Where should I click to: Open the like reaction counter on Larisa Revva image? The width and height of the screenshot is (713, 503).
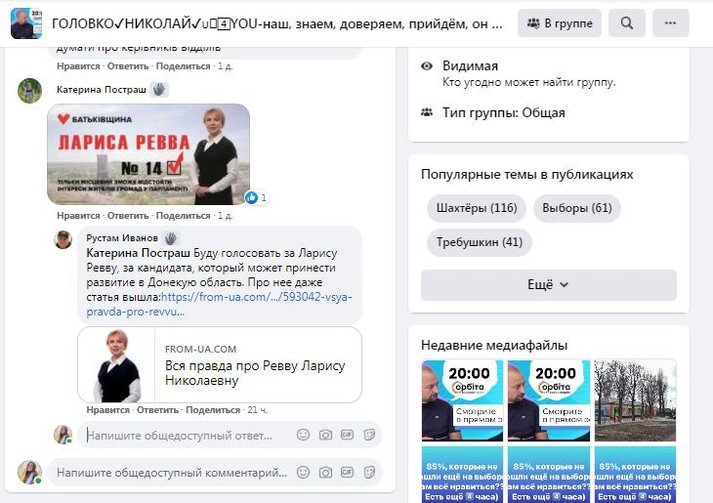256,197
